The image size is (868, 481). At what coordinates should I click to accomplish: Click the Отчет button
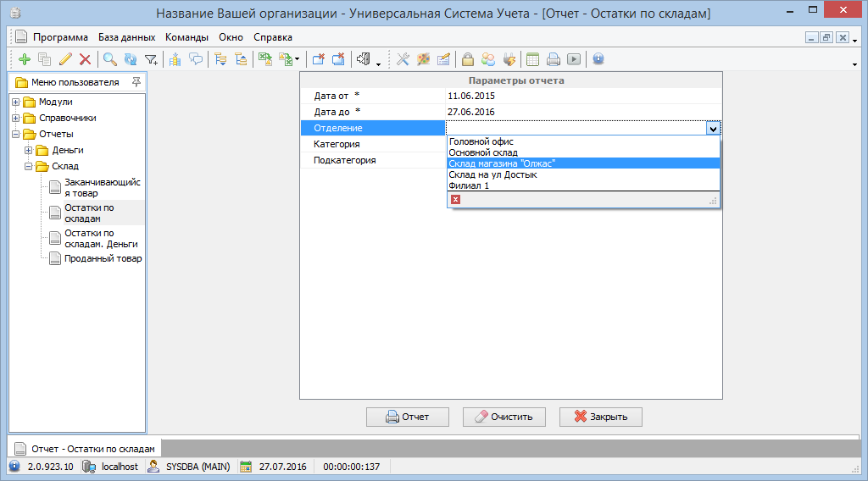[406, 417]
